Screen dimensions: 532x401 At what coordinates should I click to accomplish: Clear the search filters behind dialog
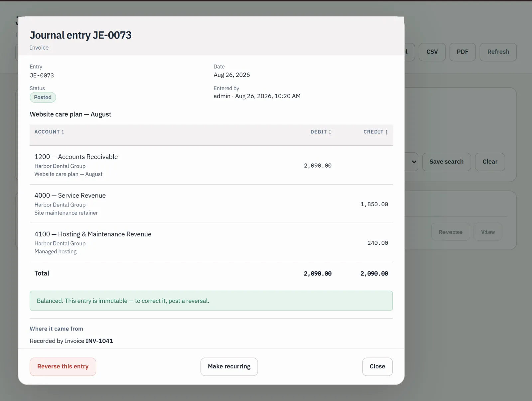coord(490,162)
